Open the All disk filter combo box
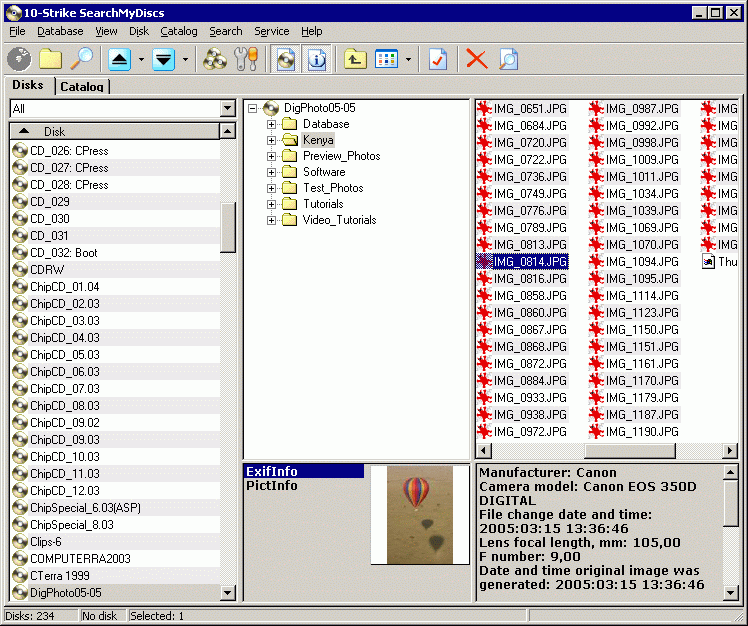The width and height of the screenshot is (748, 626). click(x=123, y=108)
